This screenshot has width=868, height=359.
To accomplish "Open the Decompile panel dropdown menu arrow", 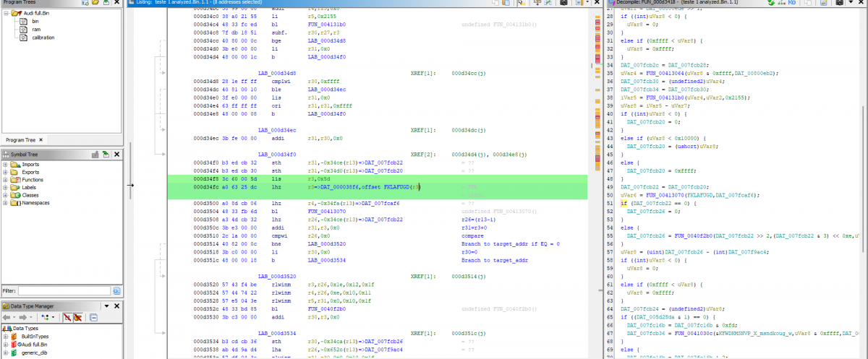I will point(851,4).
